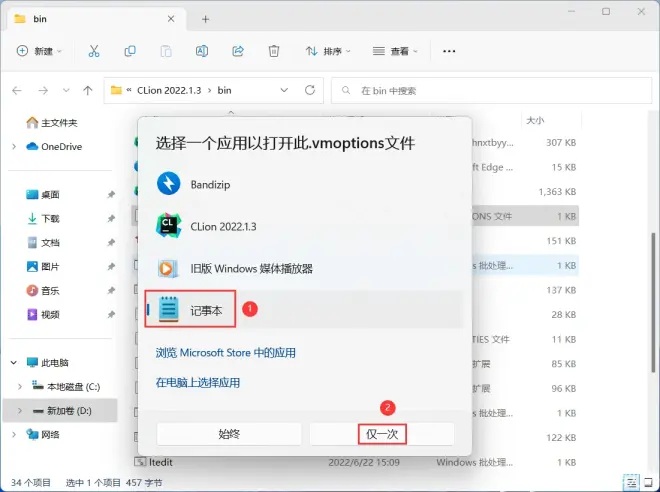Click 仅一次 button in dialog
The width and height of the screenshot is (660, 492).
pos(382,434)
